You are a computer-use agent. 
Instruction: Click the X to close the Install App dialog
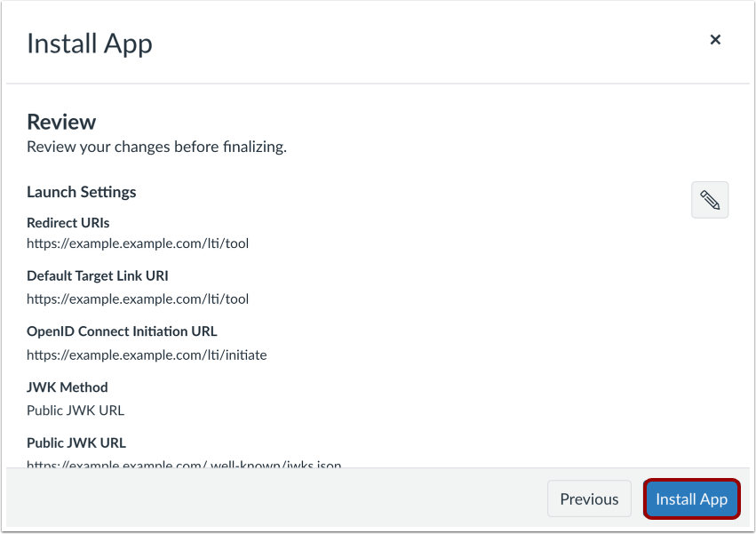[715, 39]
